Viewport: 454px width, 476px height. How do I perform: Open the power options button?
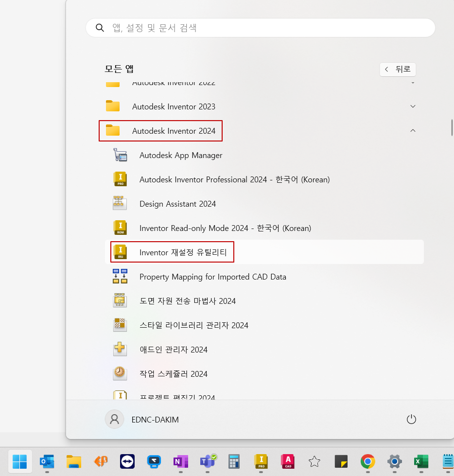pos(411,419)
